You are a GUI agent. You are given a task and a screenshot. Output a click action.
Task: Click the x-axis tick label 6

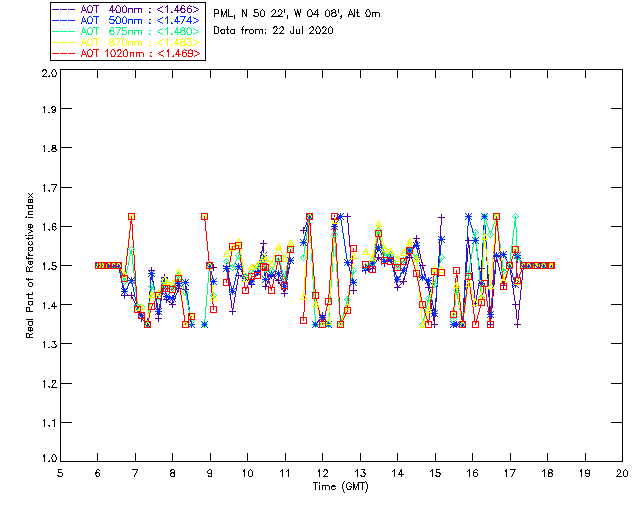click(98, 473)
